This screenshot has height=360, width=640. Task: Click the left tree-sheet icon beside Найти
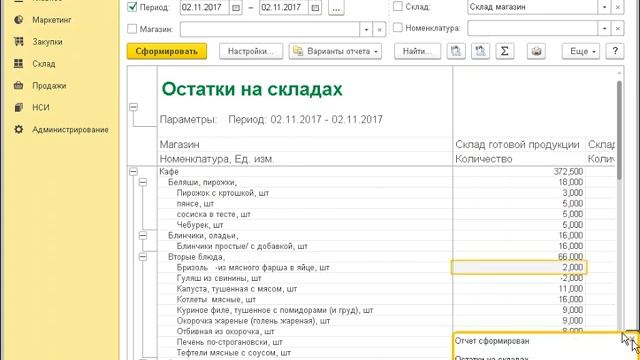tap(456, 51)
